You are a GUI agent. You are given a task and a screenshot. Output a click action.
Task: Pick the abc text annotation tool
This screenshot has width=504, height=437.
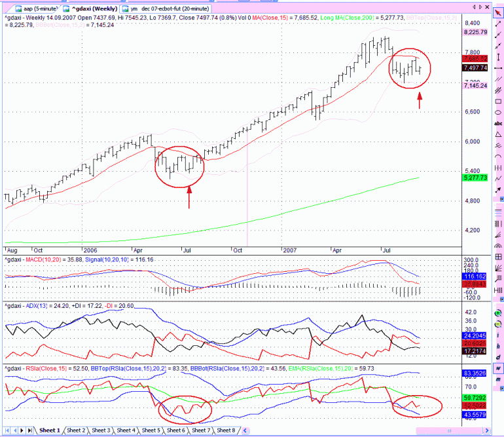point(498,123)
